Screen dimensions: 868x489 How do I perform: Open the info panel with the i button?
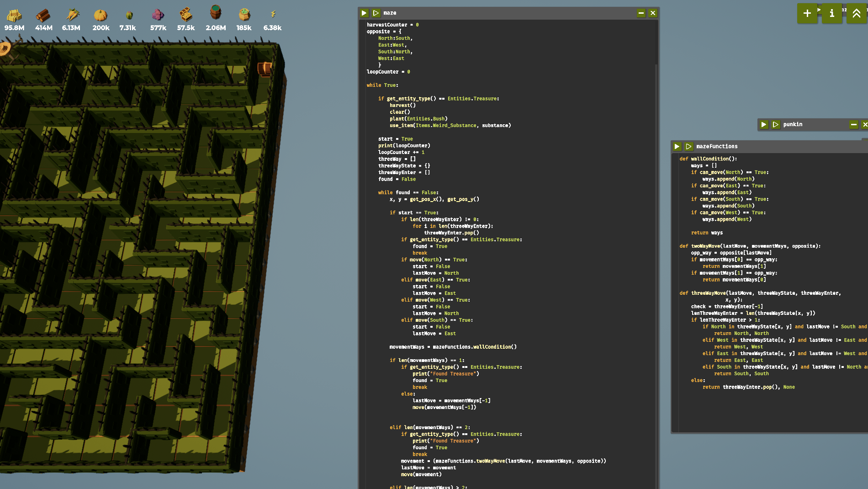[832, 13]
